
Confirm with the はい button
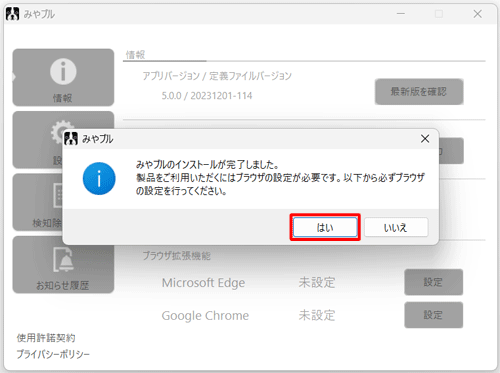pos(325,227)
